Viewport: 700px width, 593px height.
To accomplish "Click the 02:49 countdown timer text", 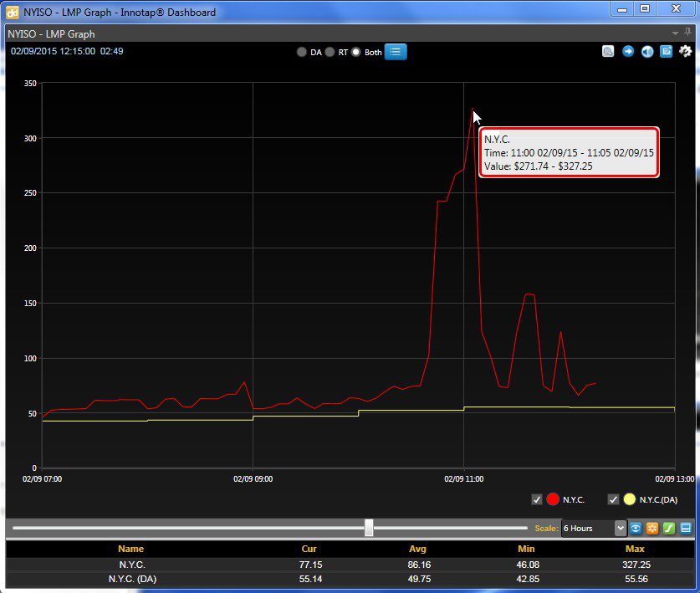I will (x=111, y=51).
